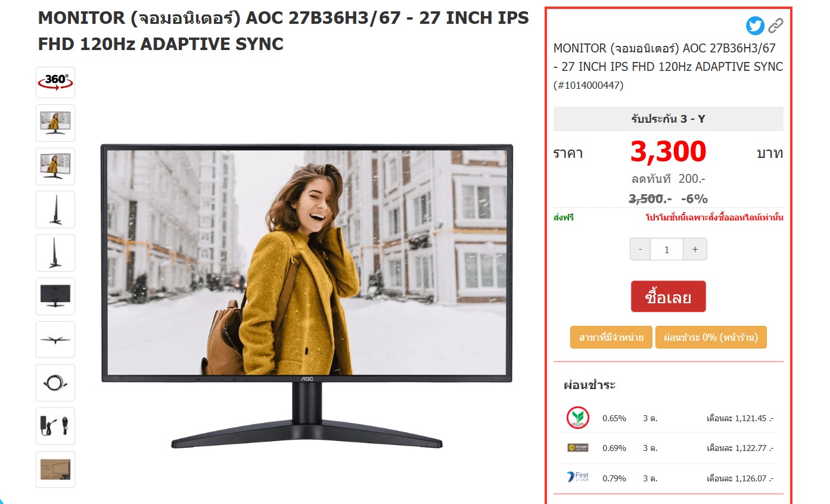Click the main monitor product image

[307, 296]
